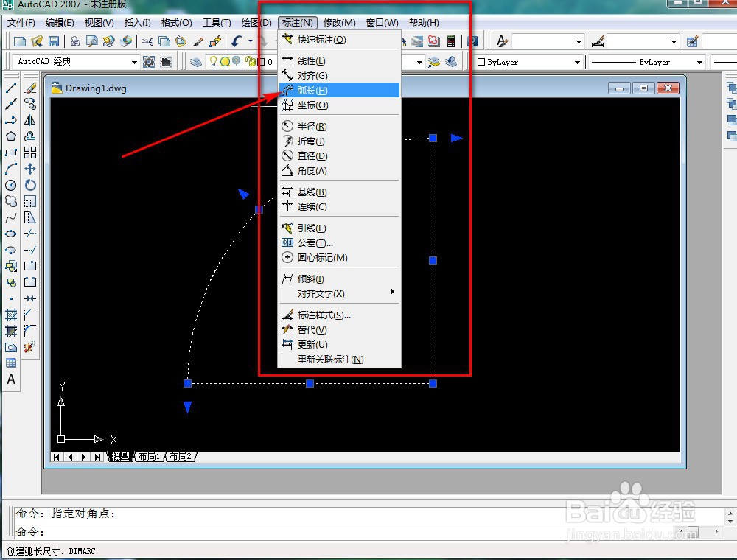This screenshot has height=560, width=737.
Task: Click the New drawing icon
Action: [20, 41]
